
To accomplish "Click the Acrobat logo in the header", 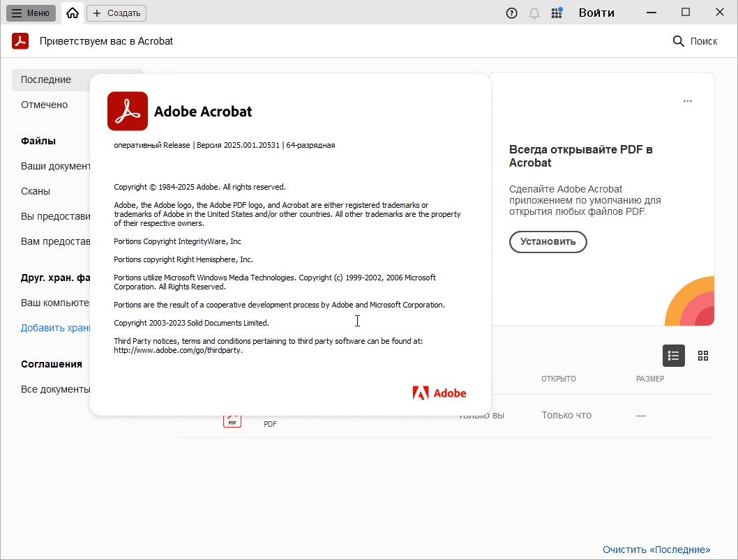I will coord(20,41).
